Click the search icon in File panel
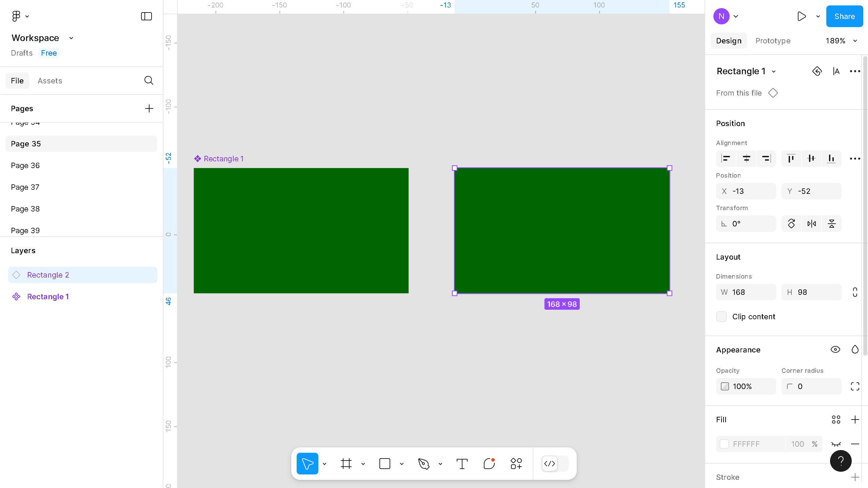Screen dimensions: 868x488 click(149, 80)
